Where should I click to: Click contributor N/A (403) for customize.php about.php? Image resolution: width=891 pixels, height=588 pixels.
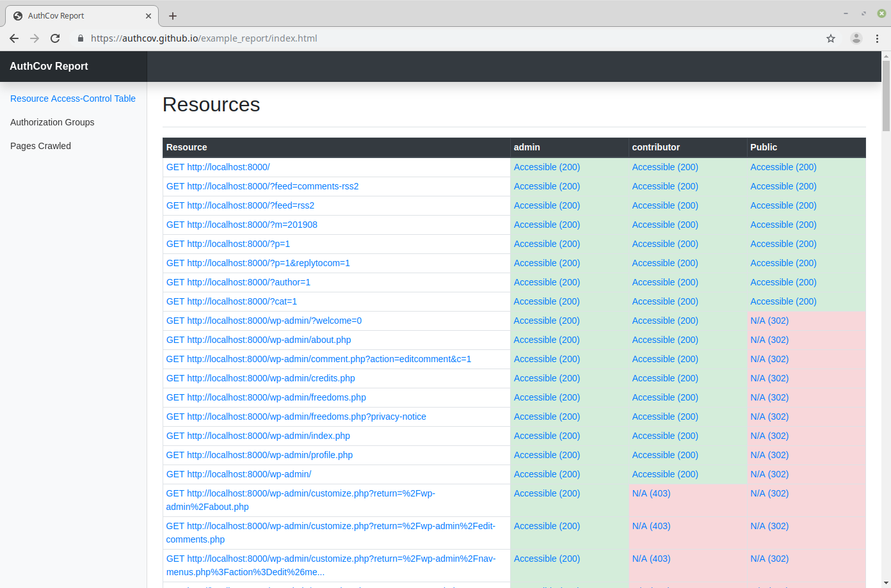click(x=651, y=493)
